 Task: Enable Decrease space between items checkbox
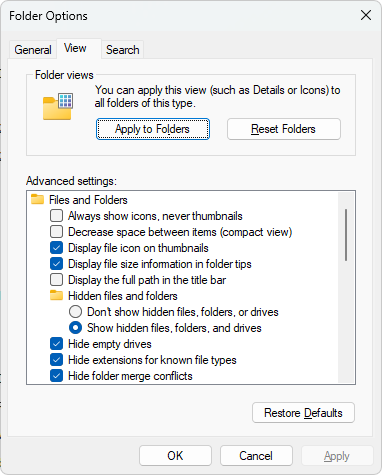(x=56, y=232)
